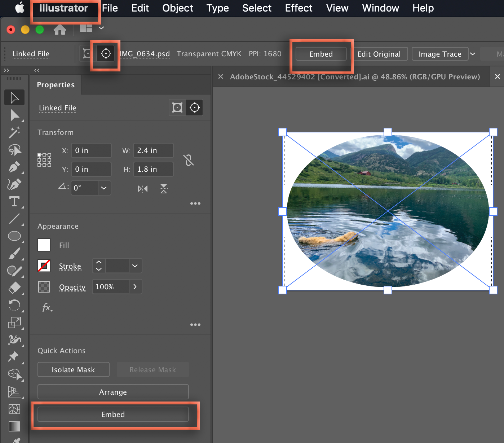This screenshot has width=504, height=443.
Task: Select the Eraser tool
Action: point(14,288)
